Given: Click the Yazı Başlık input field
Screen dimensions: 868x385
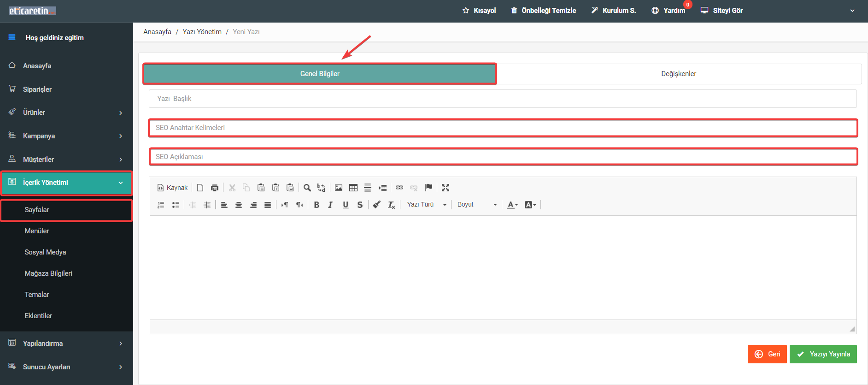Looking at the screenshot, I should pos(503,99).
